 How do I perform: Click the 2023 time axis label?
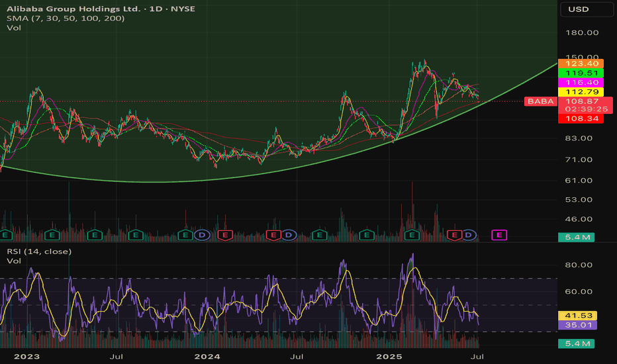26,357
